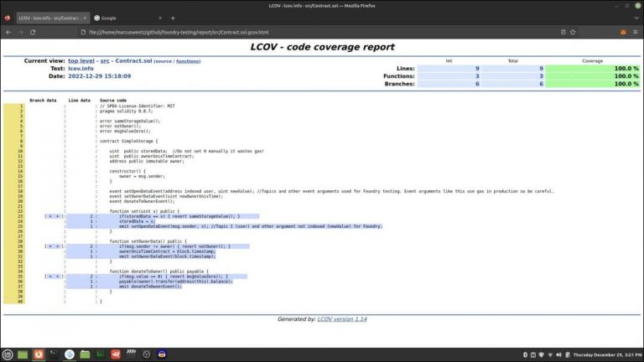Visit the LCOV version 1.14 footer link

tap(342, 319)
